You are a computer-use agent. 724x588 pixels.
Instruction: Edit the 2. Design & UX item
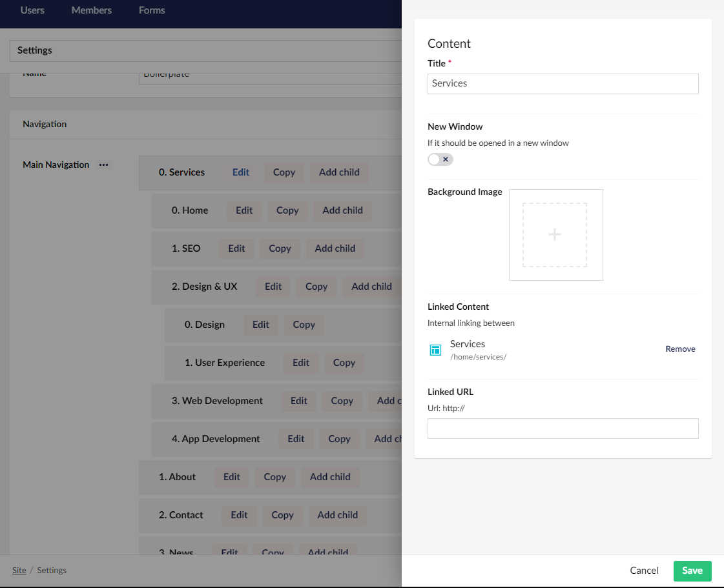tap(273, 287)
